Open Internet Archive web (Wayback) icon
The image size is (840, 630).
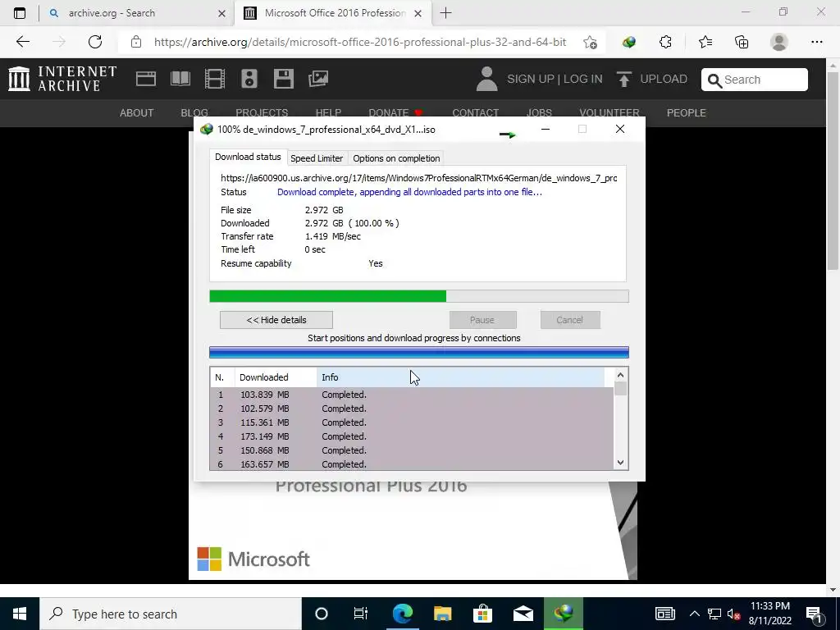146,79
